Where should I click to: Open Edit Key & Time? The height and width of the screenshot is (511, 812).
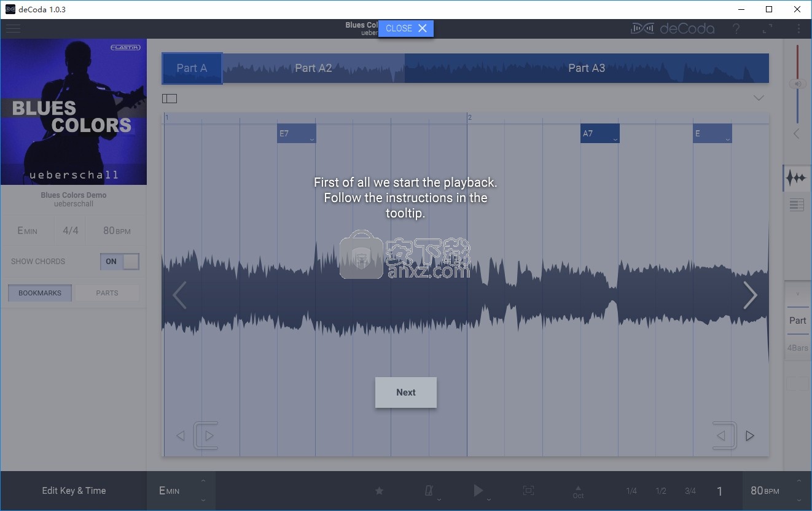coord(74,491)
